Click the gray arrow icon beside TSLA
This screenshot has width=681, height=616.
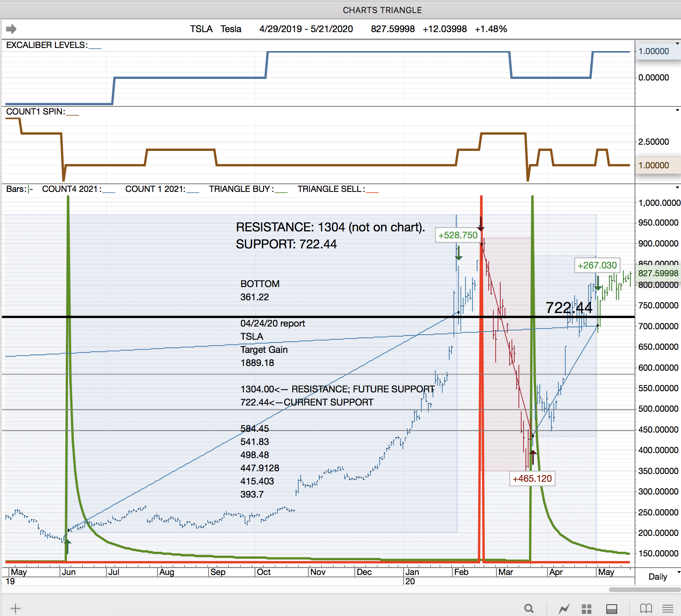click(x=11, y=29)
